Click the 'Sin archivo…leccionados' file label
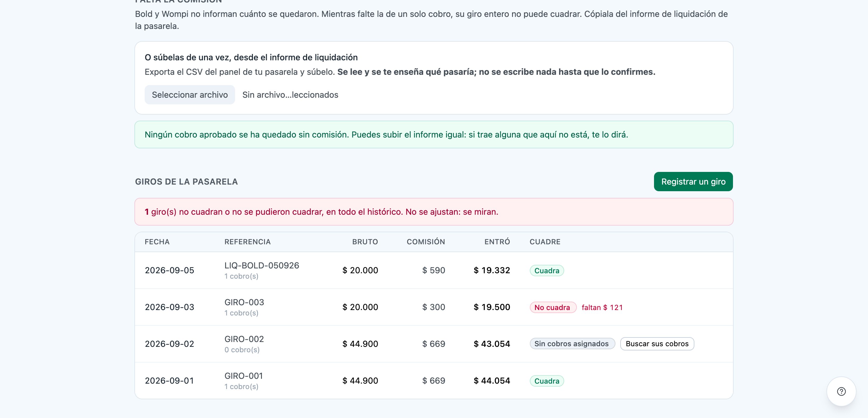 pos(290,95)
